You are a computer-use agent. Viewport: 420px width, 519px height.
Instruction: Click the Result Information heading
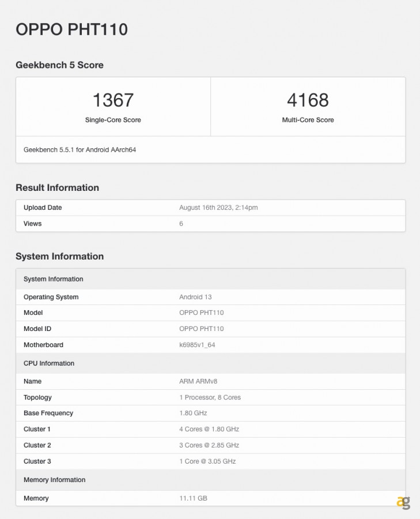coord(57,187)
